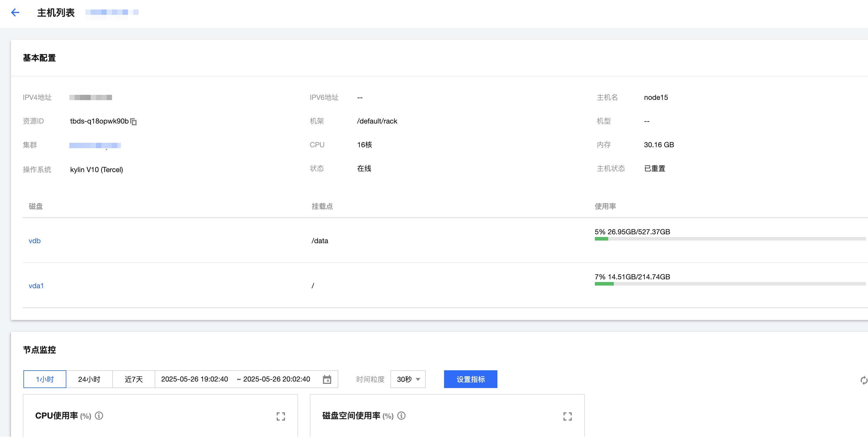This screenshot has height=439, width=868.
Task: Click the vda1 usage progress bar
Action: click(730, 284)
